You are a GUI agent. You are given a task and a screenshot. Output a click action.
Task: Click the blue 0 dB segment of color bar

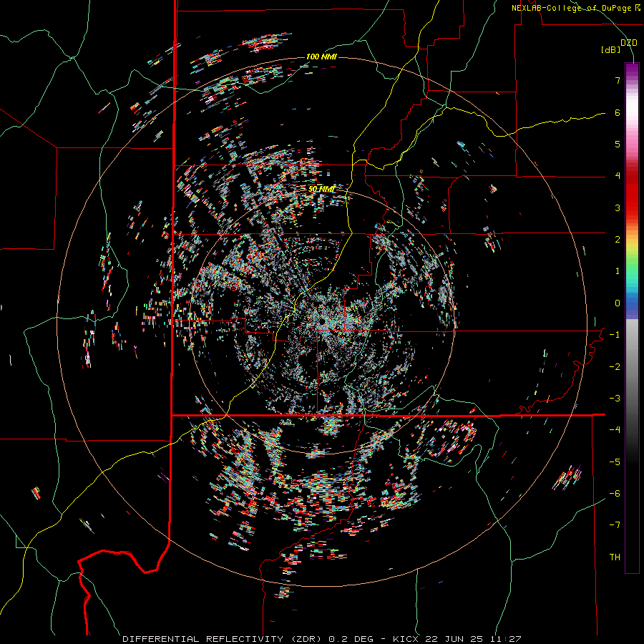point(632,304)
